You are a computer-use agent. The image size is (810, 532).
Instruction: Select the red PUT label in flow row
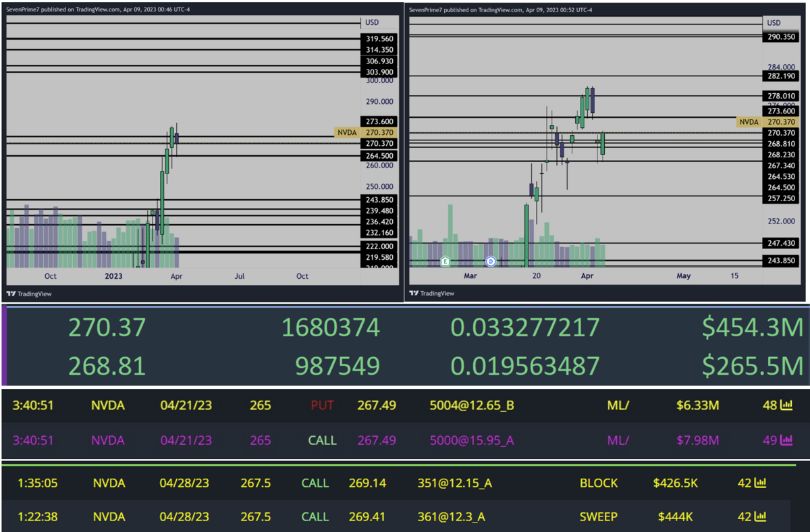pos(322,406)
